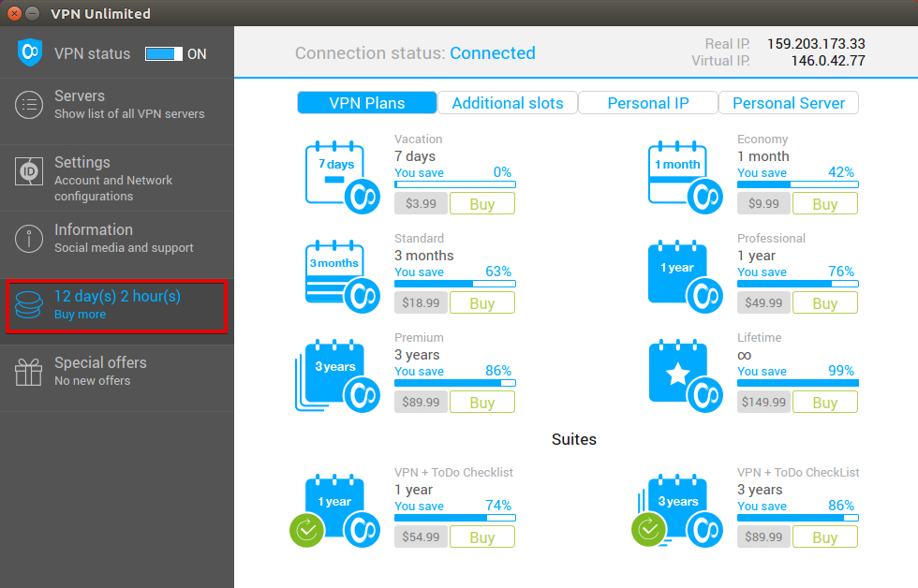918x588 pixels.
Task: Click the $3.99 price label
Action: pyautogui.click(x=421, y=203)
